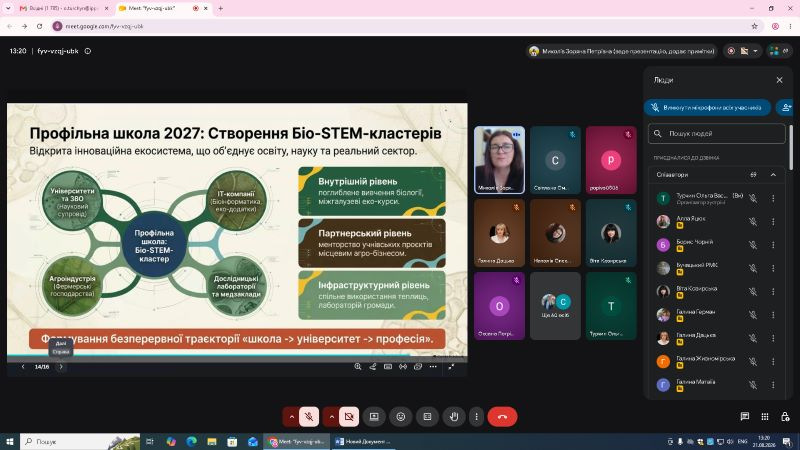This screenshot has height=450, width=800.
Task: Turn on captions button
Action: (428, 417)
